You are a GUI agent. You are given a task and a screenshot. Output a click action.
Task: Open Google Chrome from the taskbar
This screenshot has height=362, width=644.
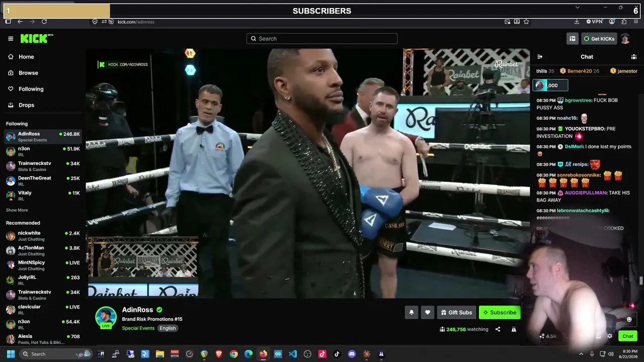(x=233, y=354)
